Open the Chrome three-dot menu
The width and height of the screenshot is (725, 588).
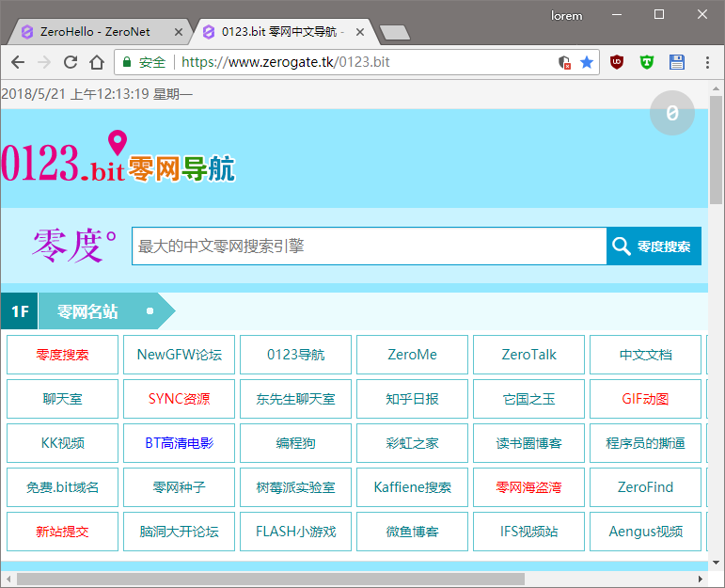707,62
